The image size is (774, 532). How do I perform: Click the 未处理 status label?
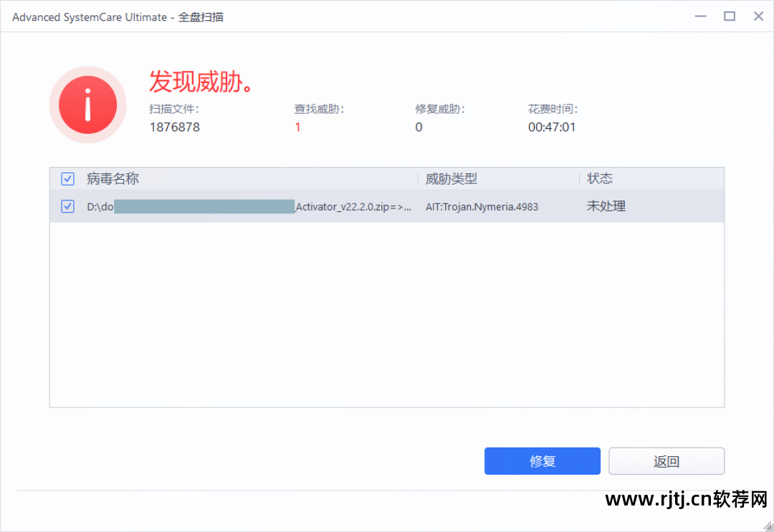(606, 206)
